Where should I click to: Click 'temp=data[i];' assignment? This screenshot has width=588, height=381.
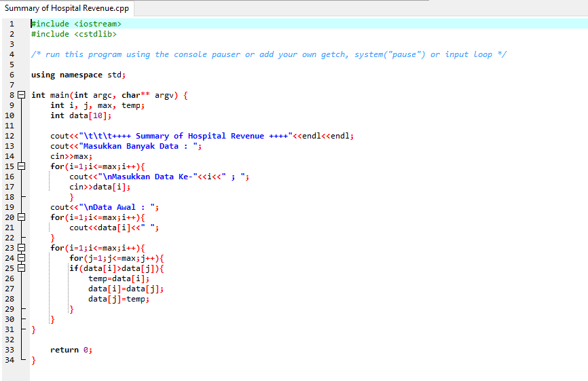119,278
